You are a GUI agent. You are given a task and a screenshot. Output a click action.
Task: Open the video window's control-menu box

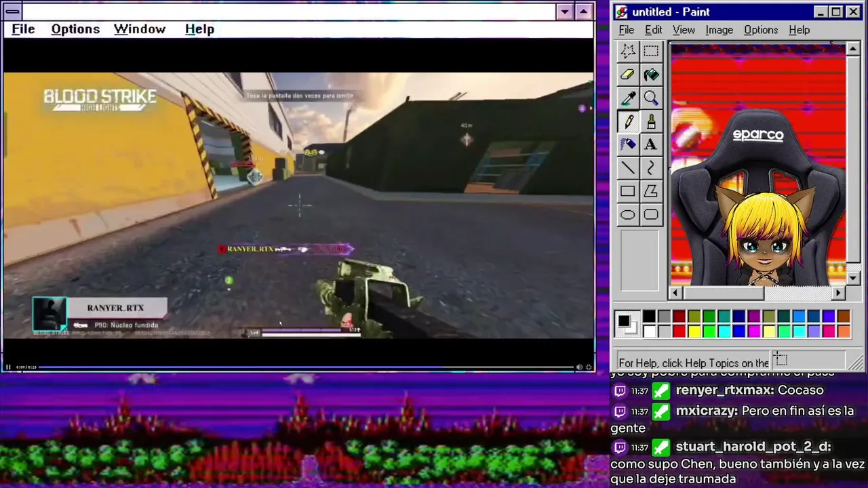(x=12, y=12)
